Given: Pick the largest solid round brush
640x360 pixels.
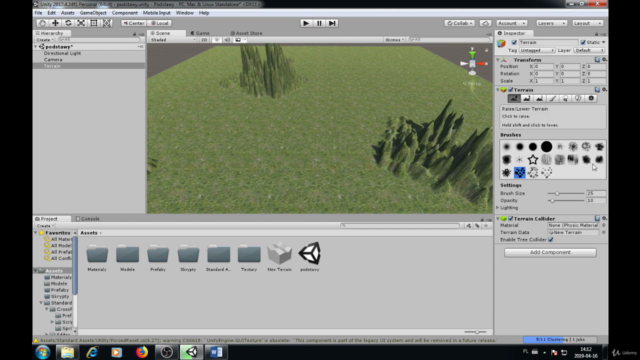Looking at the screenshot, I should [546, 146].
